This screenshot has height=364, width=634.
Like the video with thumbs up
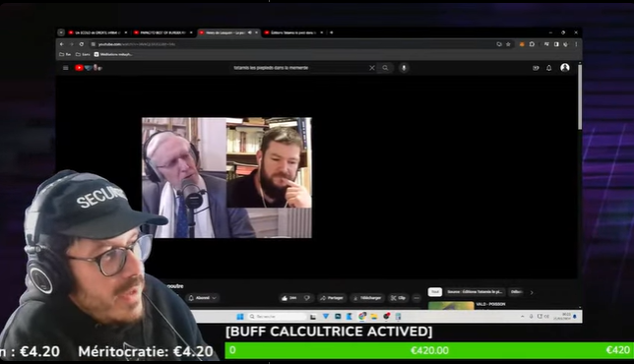[x=289, y=298]
